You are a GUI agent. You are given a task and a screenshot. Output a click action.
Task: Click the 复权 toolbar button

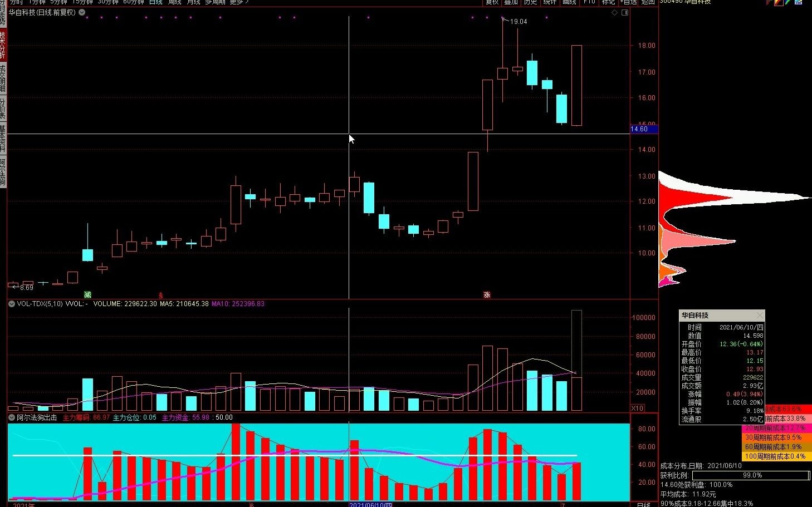pyautogui.click(x=492, y=2)
